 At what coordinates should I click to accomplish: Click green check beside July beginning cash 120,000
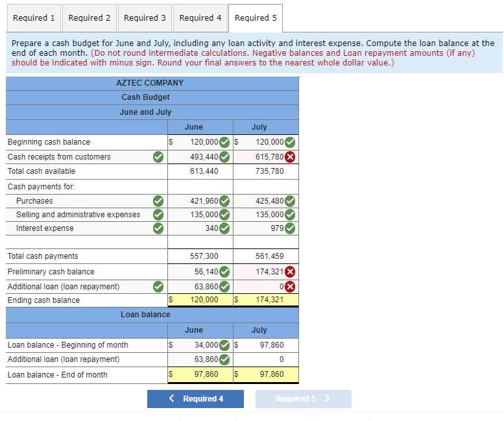click(290, 142)
